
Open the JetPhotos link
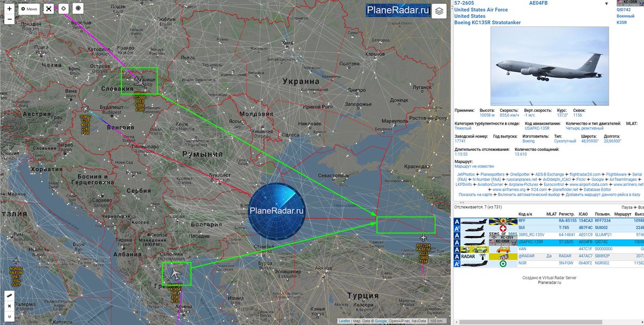pos(466,175)
